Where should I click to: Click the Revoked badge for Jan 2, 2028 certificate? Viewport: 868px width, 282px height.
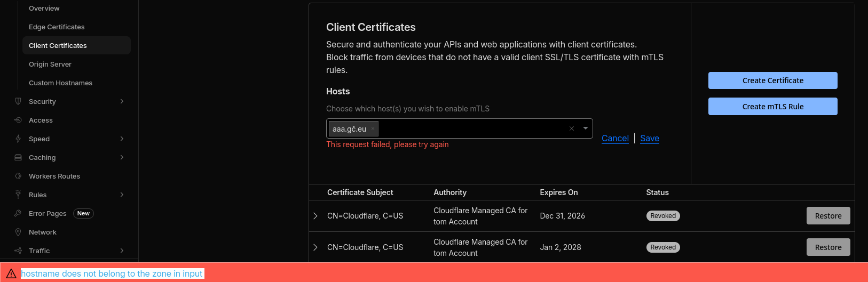click(x=663, y=247)
